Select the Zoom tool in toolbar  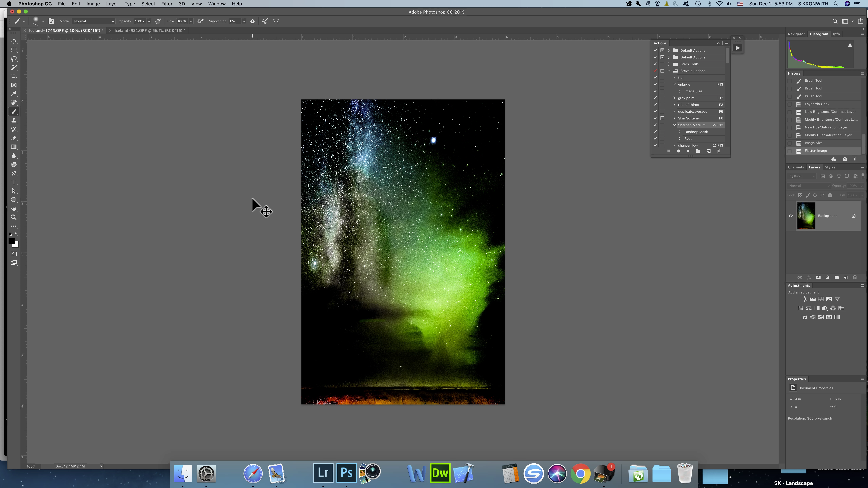(x=14, y=218)
